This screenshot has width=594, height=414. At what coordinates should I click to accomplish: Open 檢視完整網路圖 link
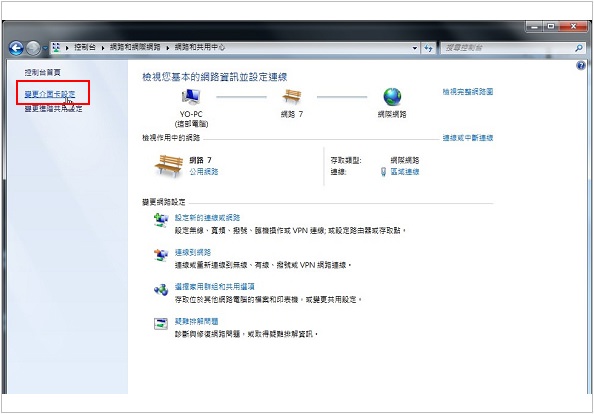tap(468, 92)
